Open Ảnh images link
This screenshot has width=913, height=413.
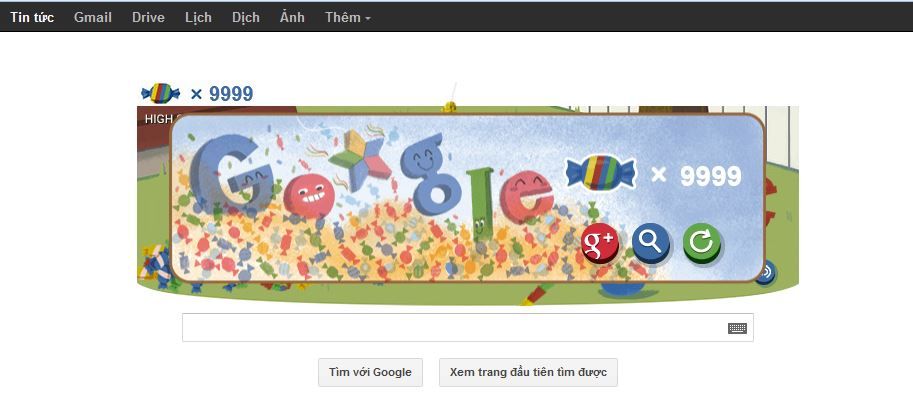coord(292,17)
